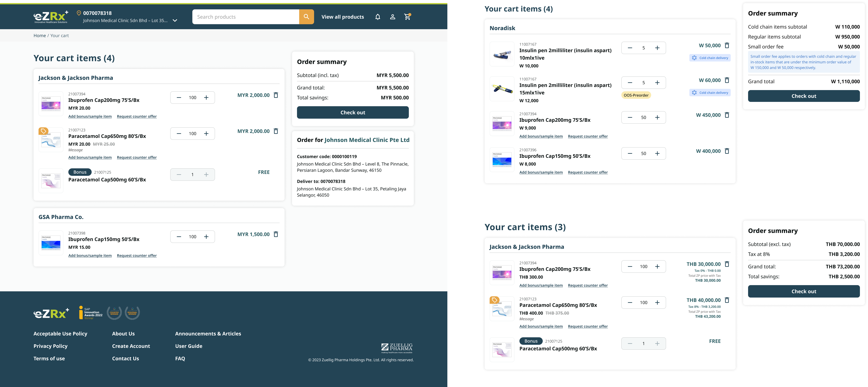Open notifications bell icon
Viewport: 868px width, 387px height.
[x=378, y=17]
